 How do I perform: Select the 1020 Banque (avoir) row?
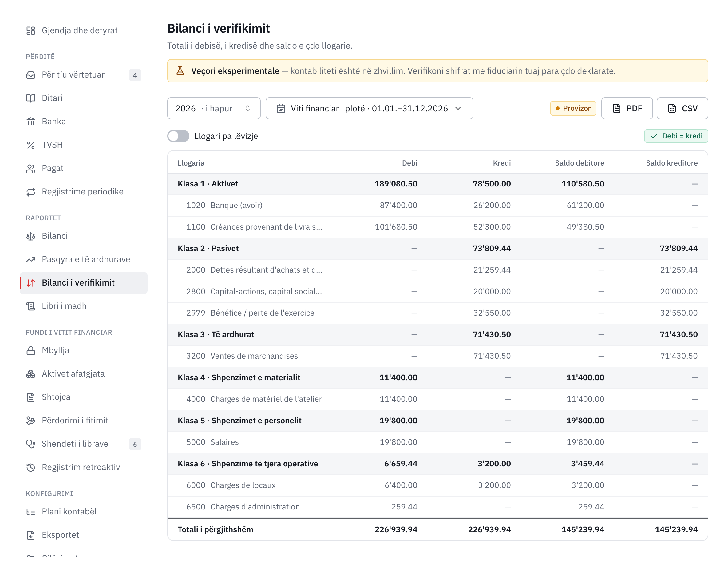(x=438, y=206)
